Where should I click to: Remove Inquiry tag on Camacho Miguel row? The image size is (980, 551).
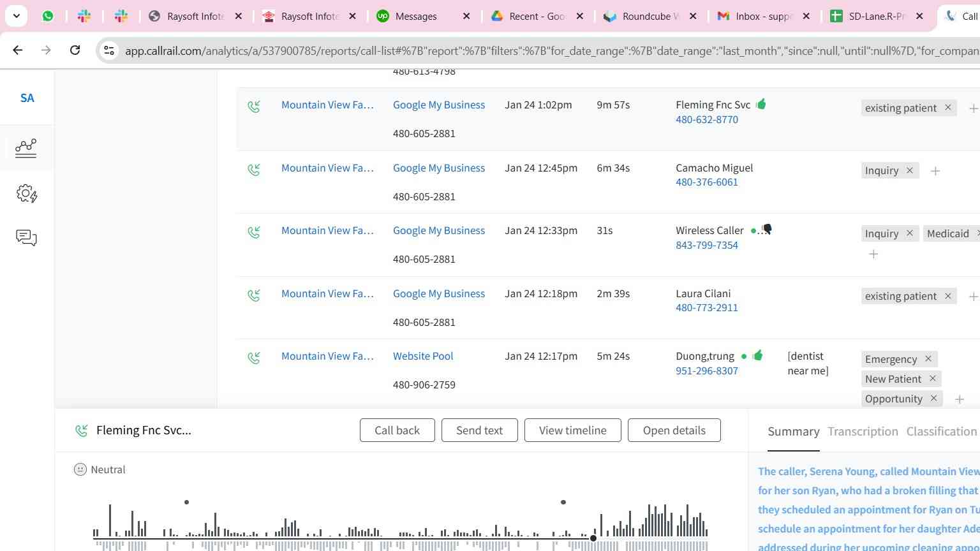[909, 170]
